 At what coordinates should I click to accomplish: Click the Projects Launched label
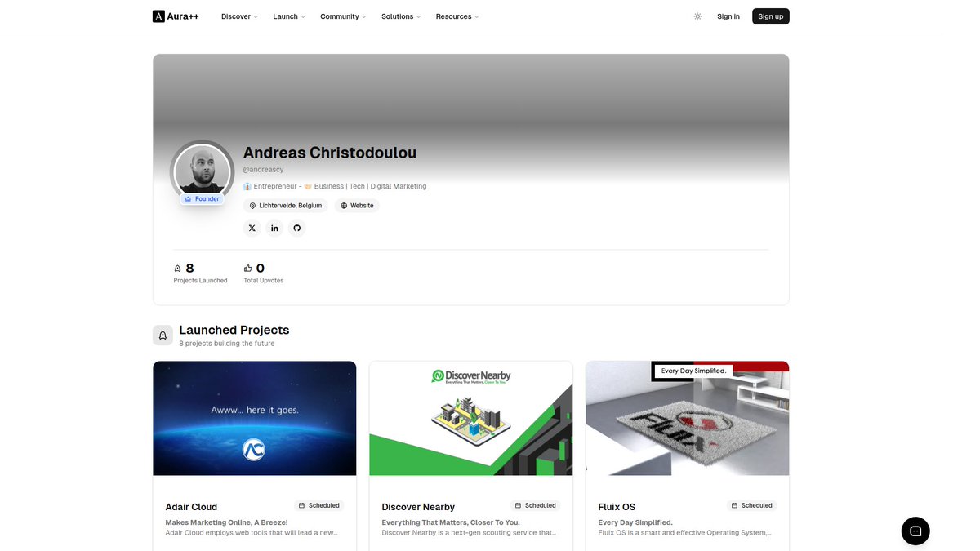pos(201,281)
